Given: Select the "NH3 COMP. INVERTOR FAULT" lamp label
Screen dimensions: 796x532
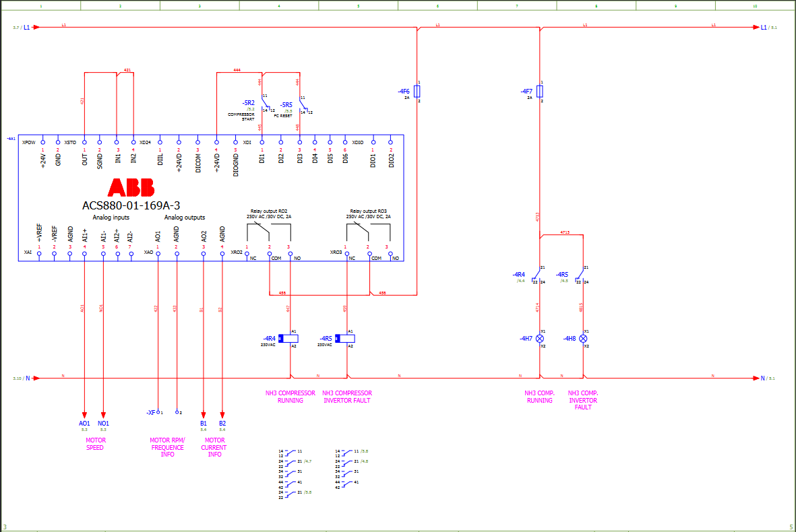Looking at the screenshot, I should (583, 400).
